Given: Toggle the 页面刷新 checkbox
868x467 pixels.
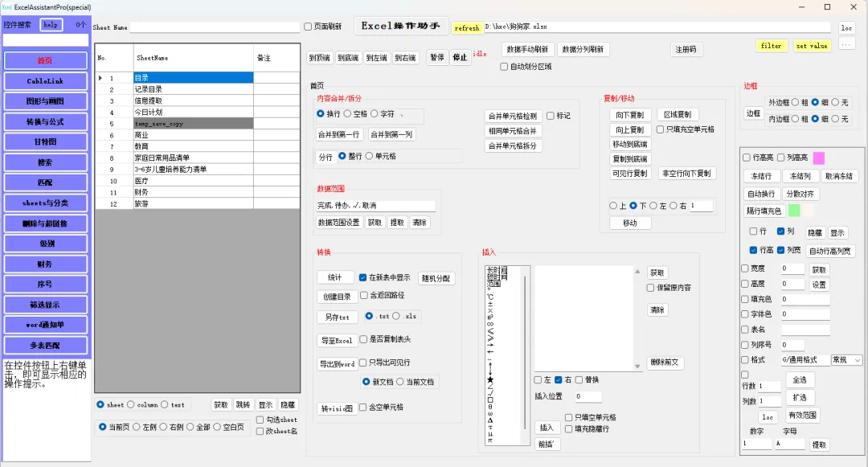Looking at the screenshot, I should click(x=308, y=27).
